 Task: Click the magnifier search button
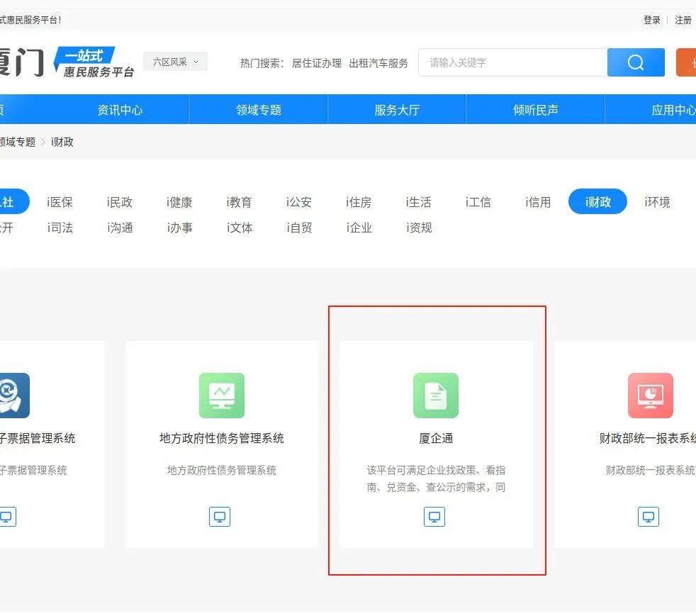tap(636, 62)
